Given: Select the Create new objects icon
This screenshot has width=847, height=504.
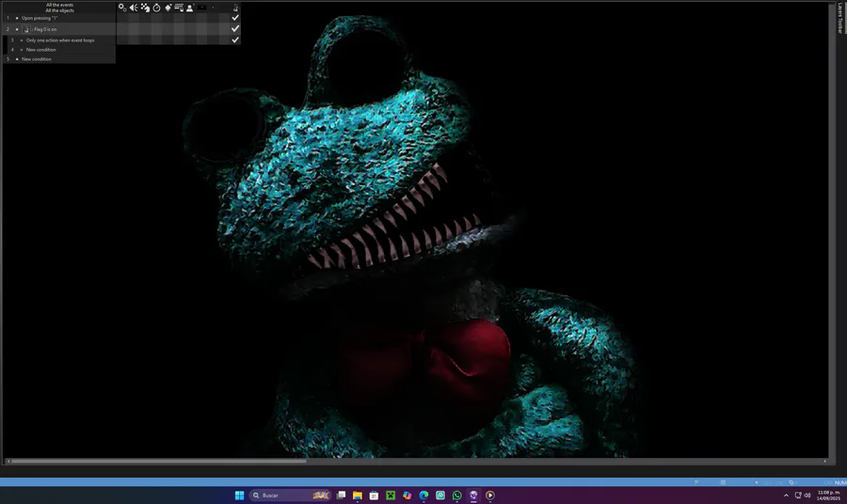Looking at the screenshot, I should coord(168,8).
